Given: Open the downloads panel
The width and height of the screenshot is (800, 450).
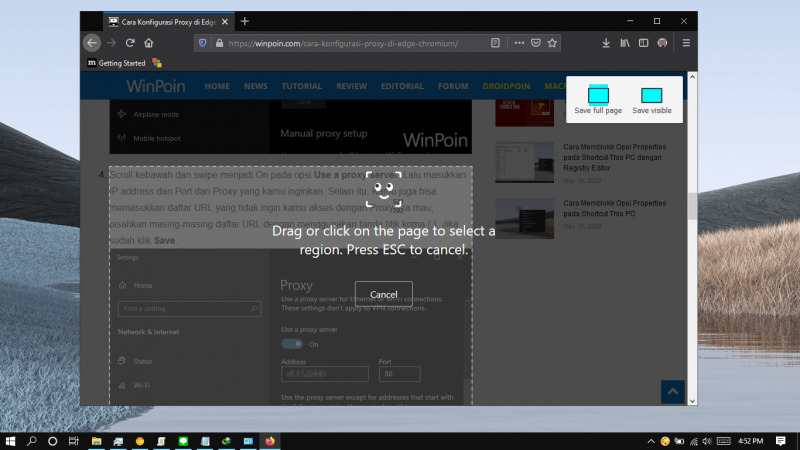Looking at the screenshot, I should coord(606,43).
